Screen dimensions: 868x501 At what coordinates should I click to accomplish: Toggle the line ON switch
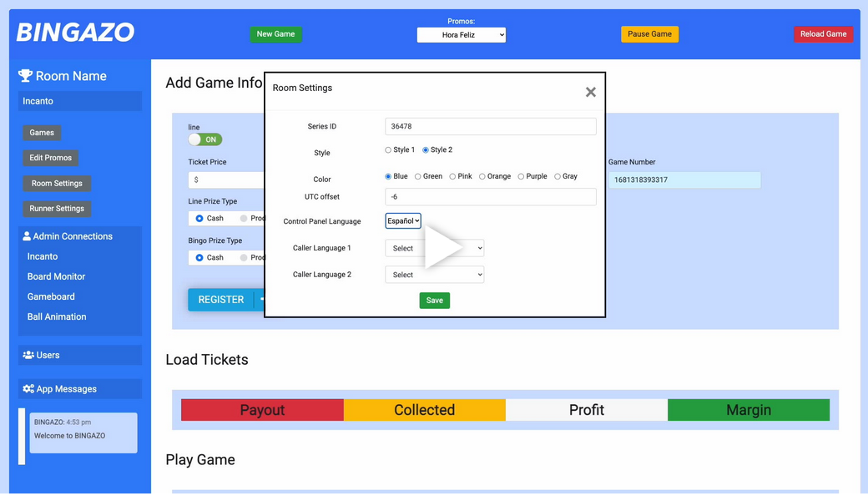204,139
